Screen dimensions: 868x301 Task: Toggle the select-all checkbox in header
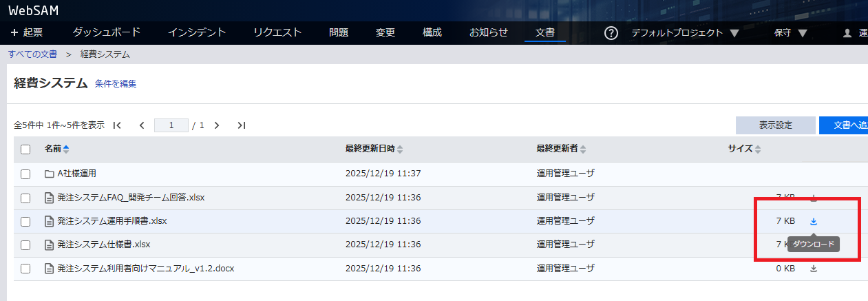(x=25, y=149)
